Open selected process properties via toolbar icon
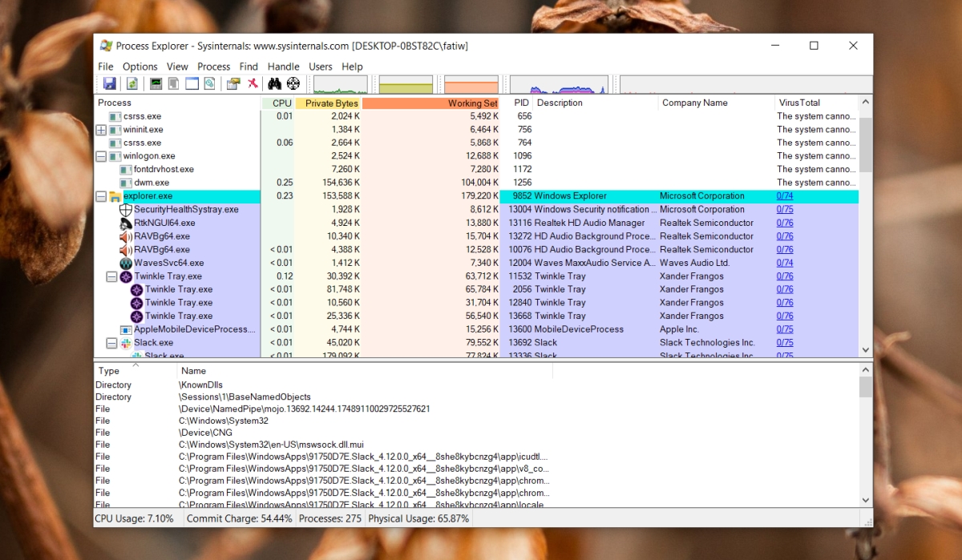The height and width of the screenshot is (560, 962). point(234,83)
